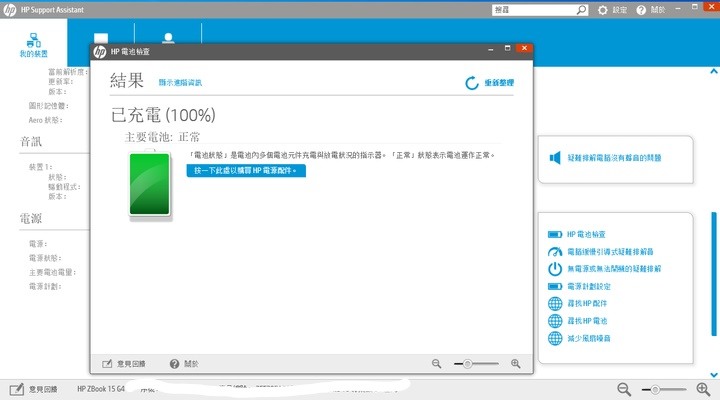Click the zoom slider in the battery check window
The height and width of the screenshot is (400, 720).
476,364
